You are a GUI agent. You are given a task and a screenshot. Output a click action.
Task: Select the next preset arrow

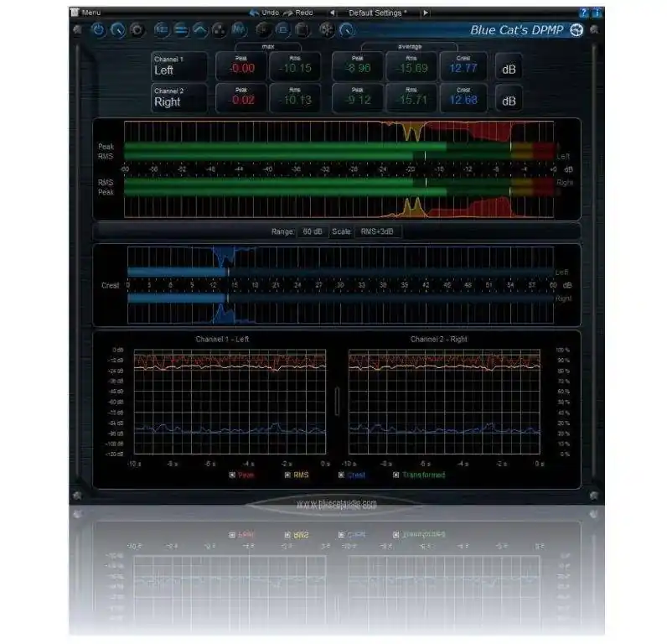pos(426,13)
